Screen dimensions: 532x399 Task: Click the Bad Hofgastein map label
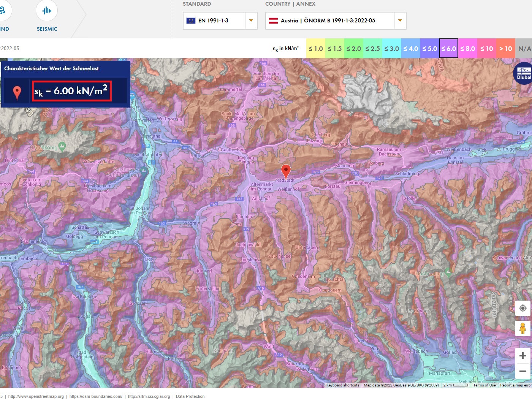[x=82, y=355]
